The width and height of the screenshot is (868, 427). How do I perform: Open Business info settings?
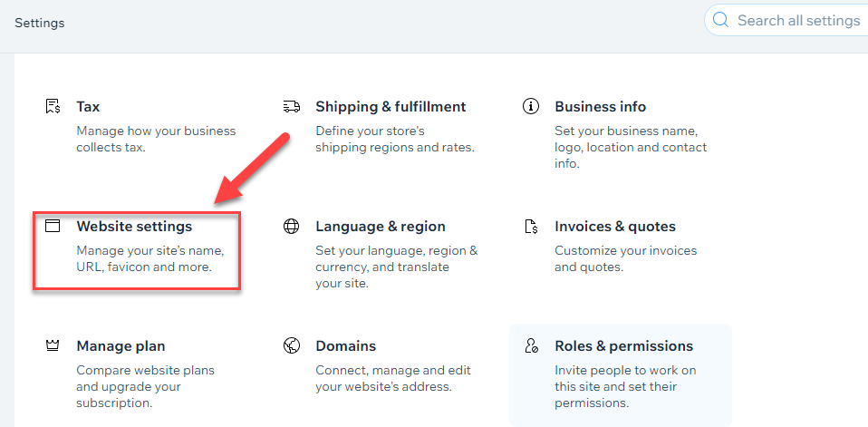pos(600,106)
